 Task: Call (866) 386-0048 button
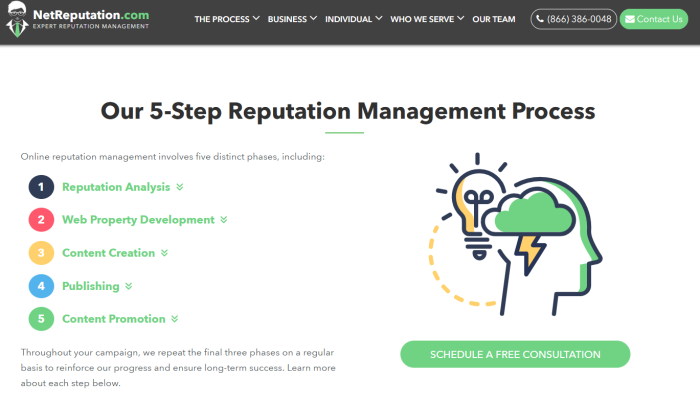point(574,19)
